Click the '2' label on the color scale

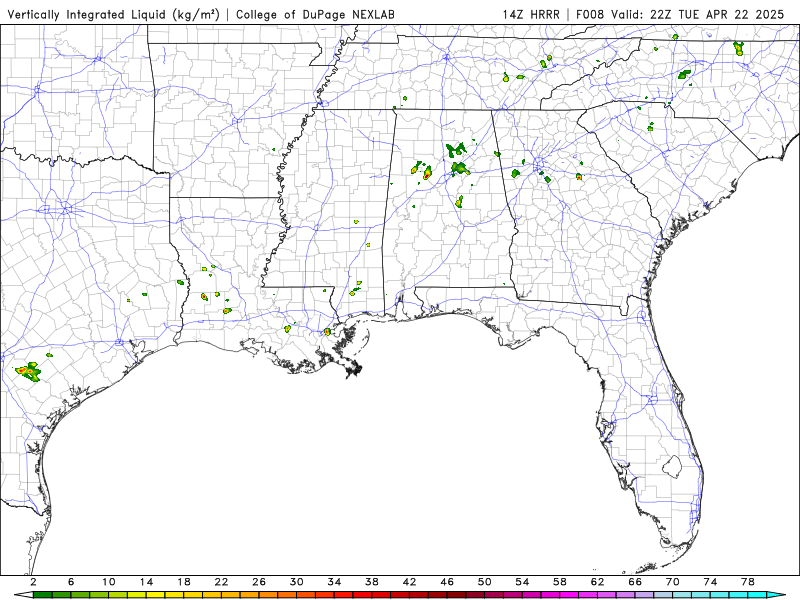tap(33, 582)
